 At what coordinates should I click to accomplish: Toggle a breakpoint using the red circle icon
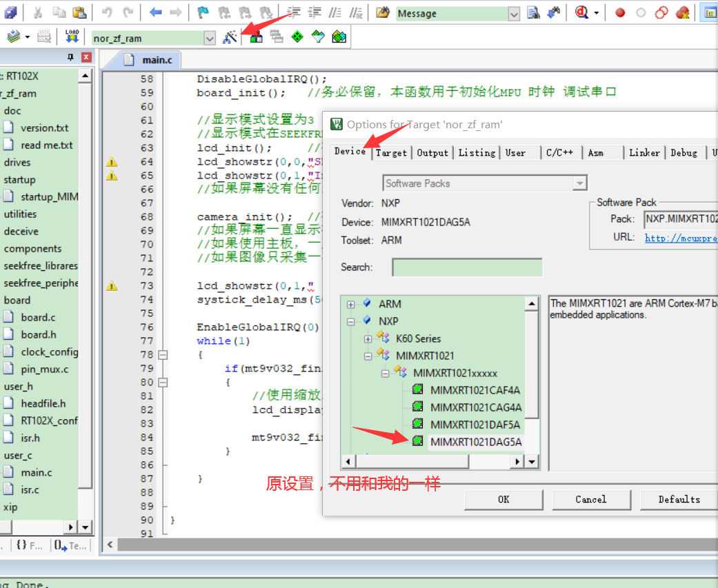[620, 12]
